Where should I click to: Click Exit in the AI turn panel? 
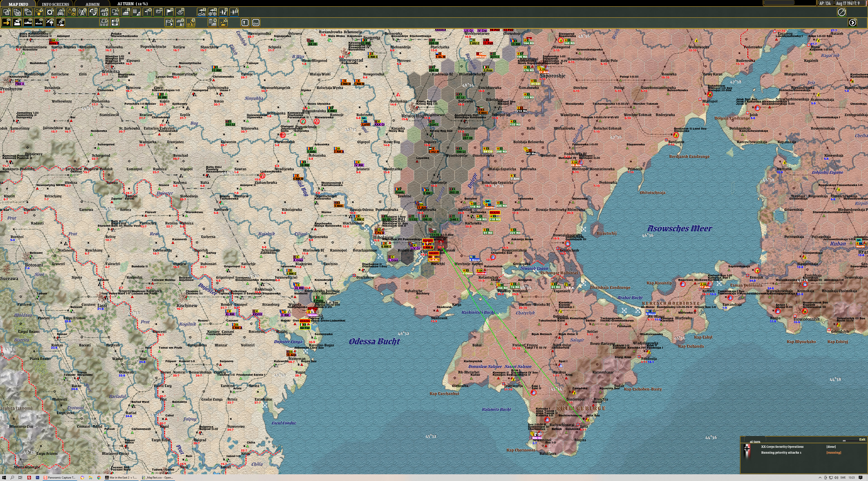[862, 439]
